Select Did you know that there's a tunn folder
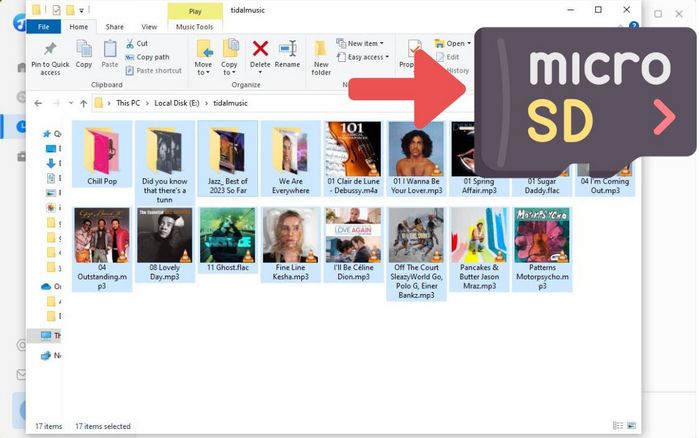Screen dimensions: 700x438 [165, 163]
